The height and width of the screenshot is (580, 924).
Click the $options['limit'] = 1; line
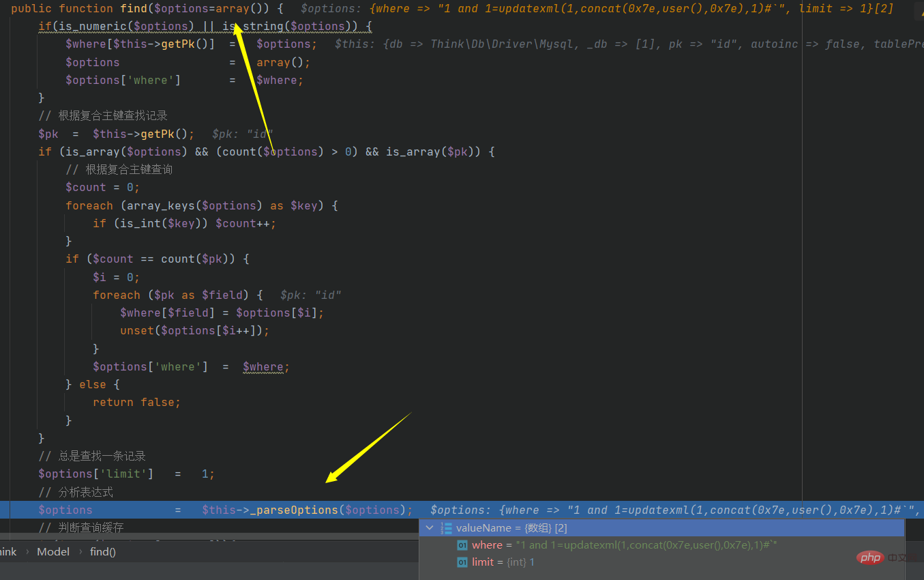pyautogui.click(x=126, y=474)
